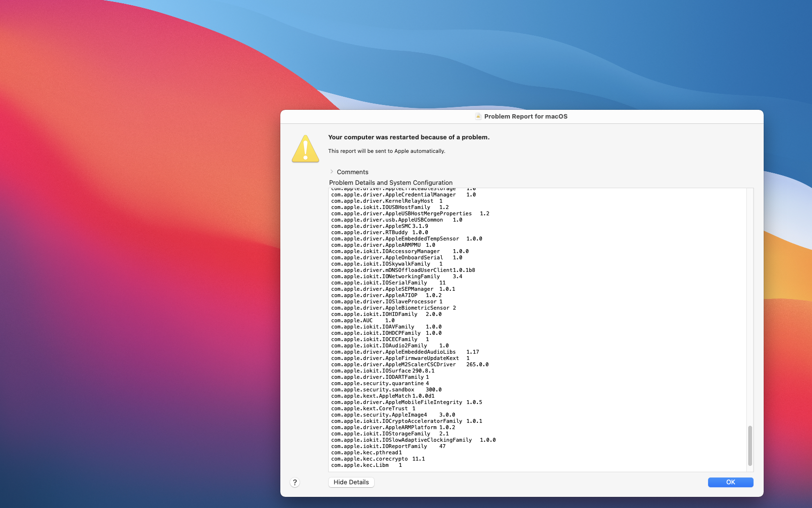This screenshot has width=812, height=508.
Task: Click the "com.apple.iokit.IOAVFamily" entry
Action: pos(386,327)
